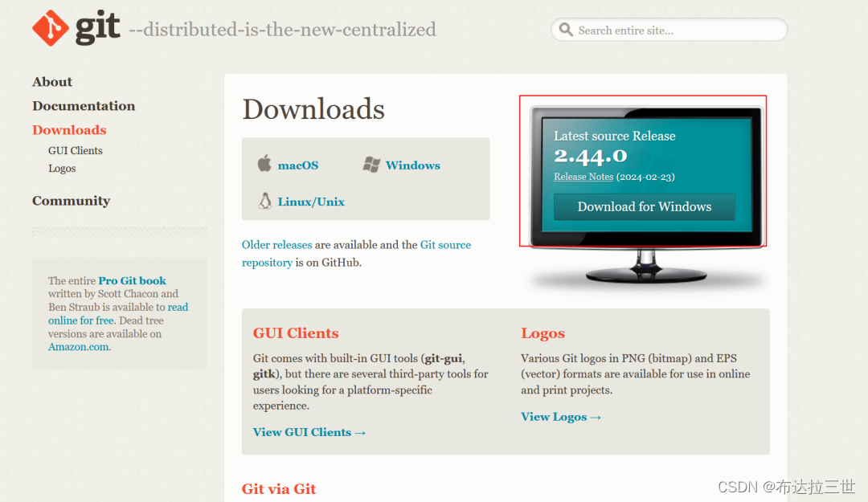Click the Downloads page heading
This screenshot has height=502, width=868.
coord(313,109)
